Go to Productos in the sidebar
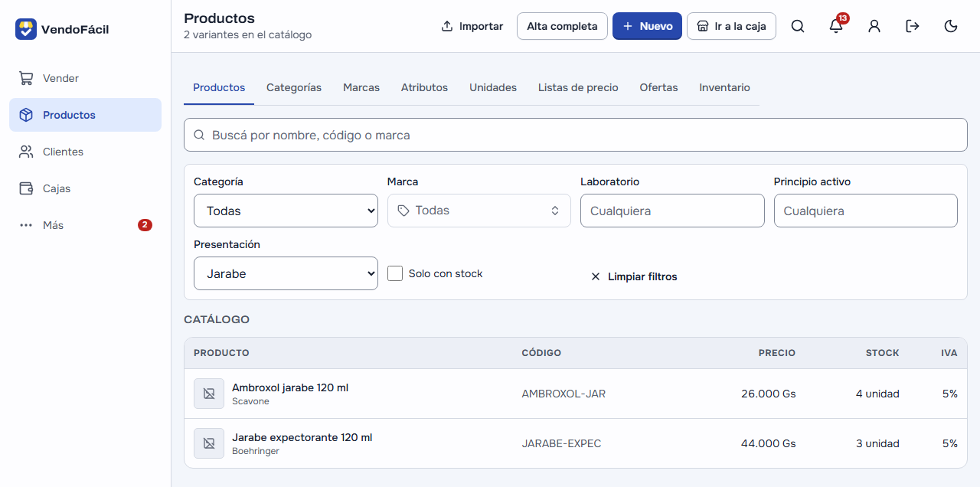 pyautogui.click(x=85, y=115)
